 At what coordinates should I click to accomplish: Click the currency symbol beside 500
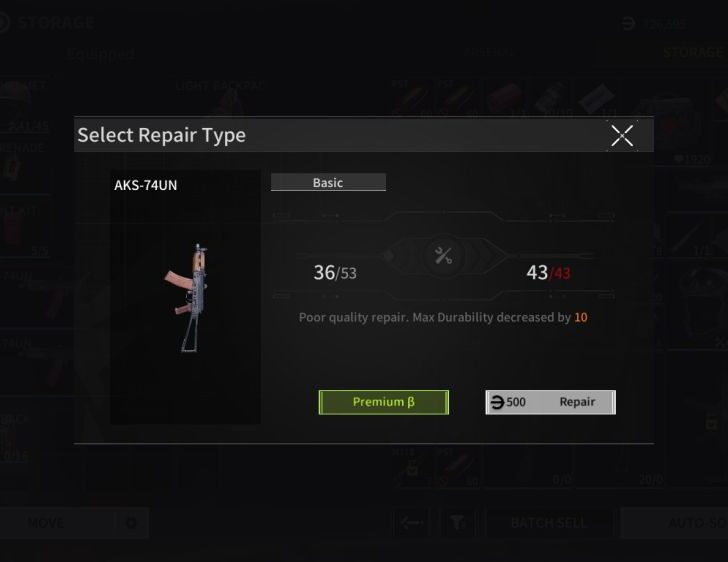497,402
